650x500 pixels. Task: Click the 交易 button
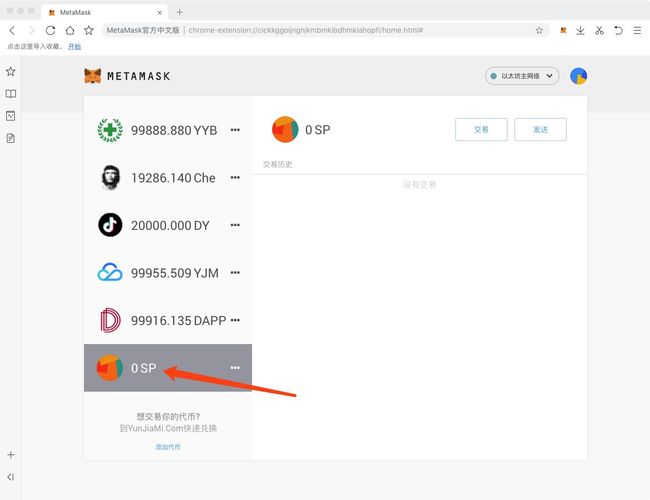click(481, 129)
